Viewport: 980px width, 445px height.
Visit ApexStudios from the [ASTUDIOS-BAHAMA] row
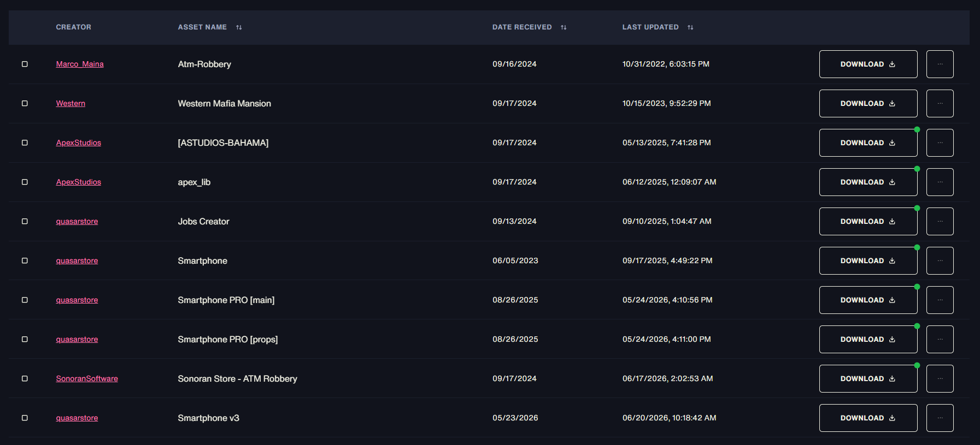coord(79,143)
